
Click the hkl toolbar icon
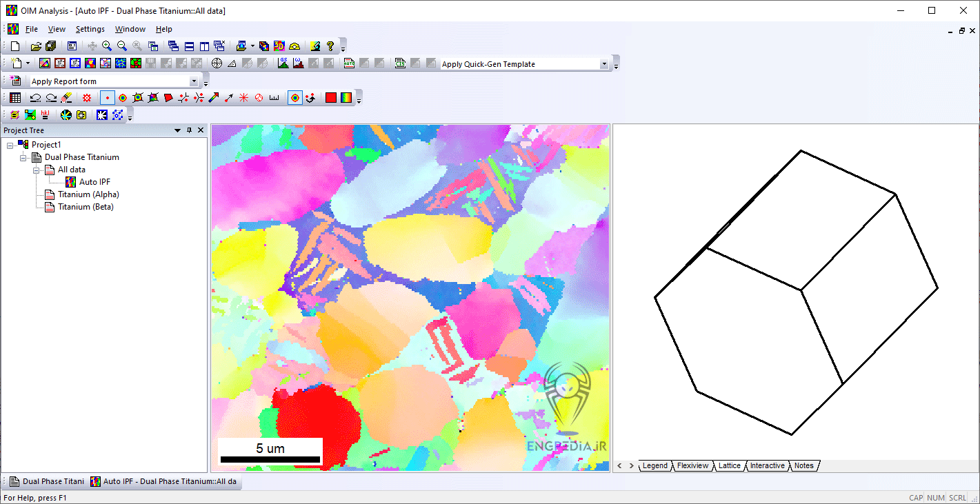[x=46, y=115]
